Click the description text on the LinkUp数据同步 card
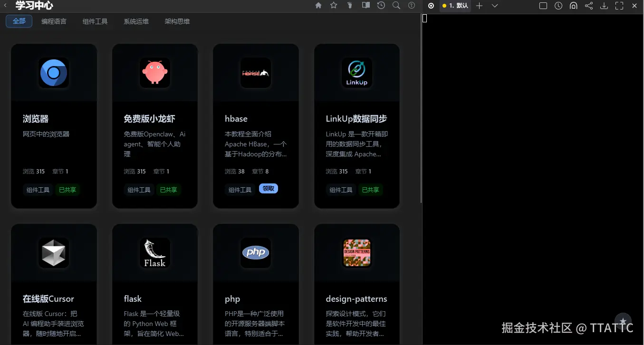 point(356,144)
